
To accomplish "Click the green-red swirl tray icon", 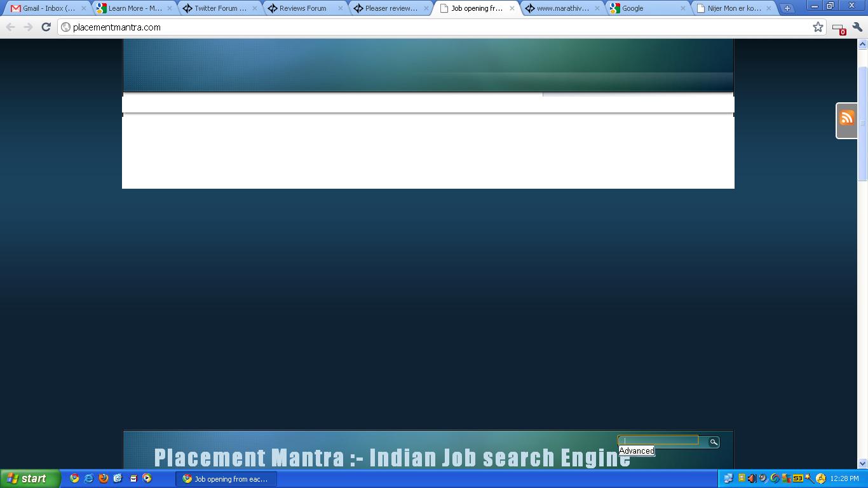I will coord(775,478).
